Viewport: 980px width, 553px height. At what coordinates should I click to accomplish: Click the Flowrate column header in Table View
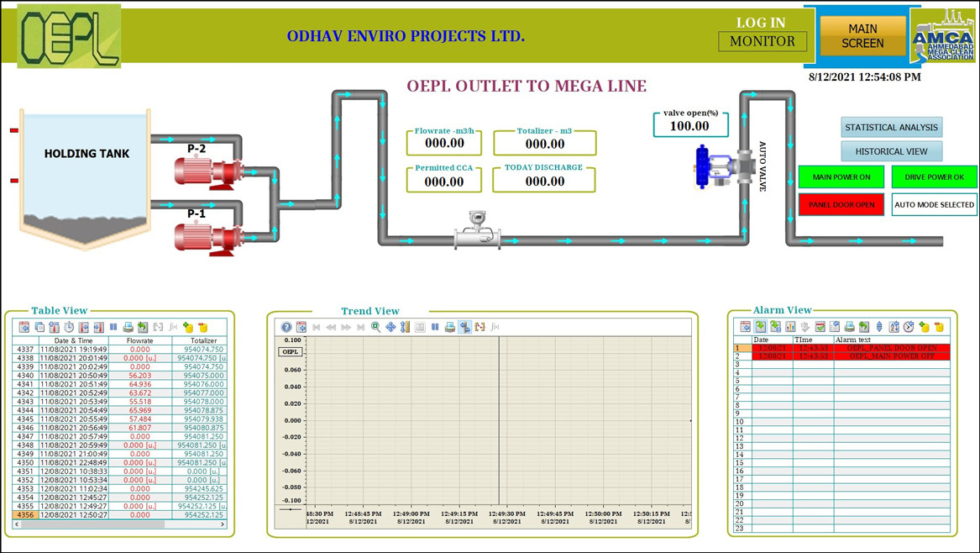tap(139, 340)
